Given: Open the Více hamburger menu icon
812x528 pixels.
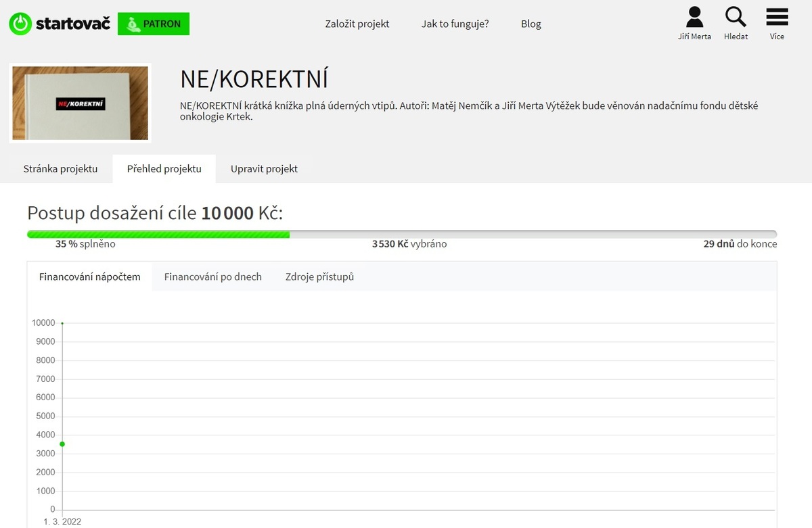Looking at the screenshot, I should pyautogui.click(x=777, y=17).
